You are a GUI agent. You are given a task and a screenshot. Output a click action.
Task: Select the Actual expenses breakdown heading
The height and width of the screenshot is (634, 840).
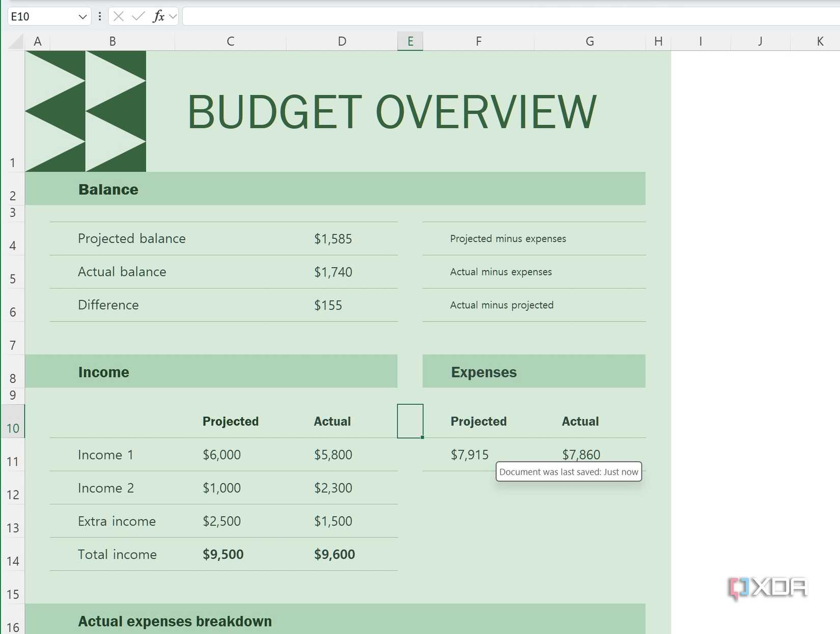(x=175, y=621)
